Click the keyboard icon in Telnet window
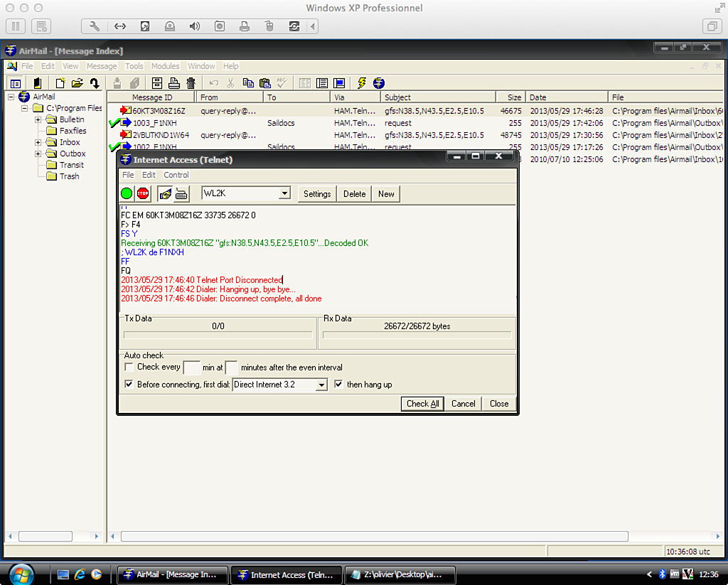The height and width of the screenshot is (585, 728). coord(181,193)
